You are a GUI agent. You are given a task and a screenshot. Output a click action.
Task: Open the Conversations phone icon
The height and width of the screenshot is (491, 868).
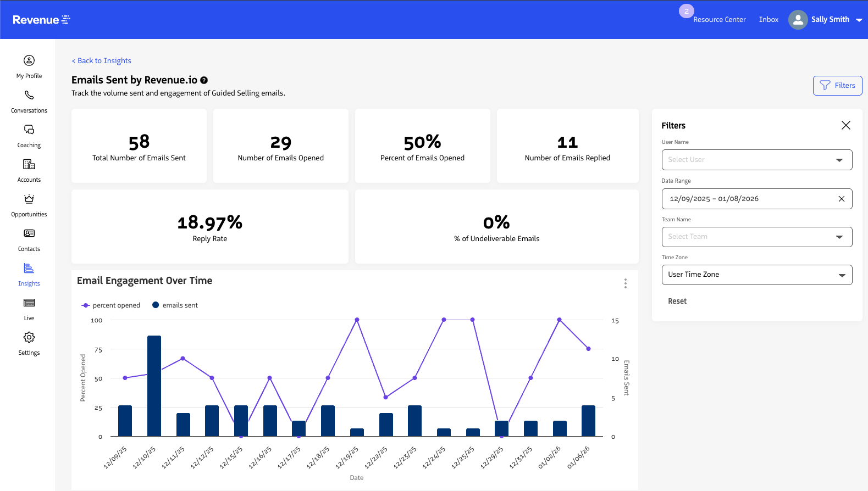pos(29,96)
